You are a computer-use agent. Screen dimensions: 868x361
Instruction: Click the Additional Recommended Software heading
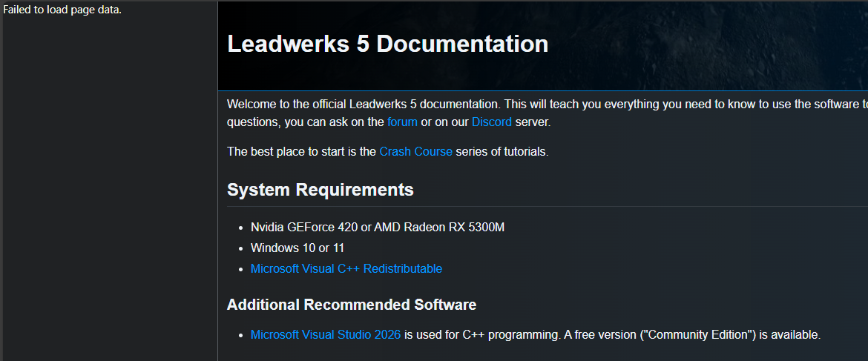(351, 305)
